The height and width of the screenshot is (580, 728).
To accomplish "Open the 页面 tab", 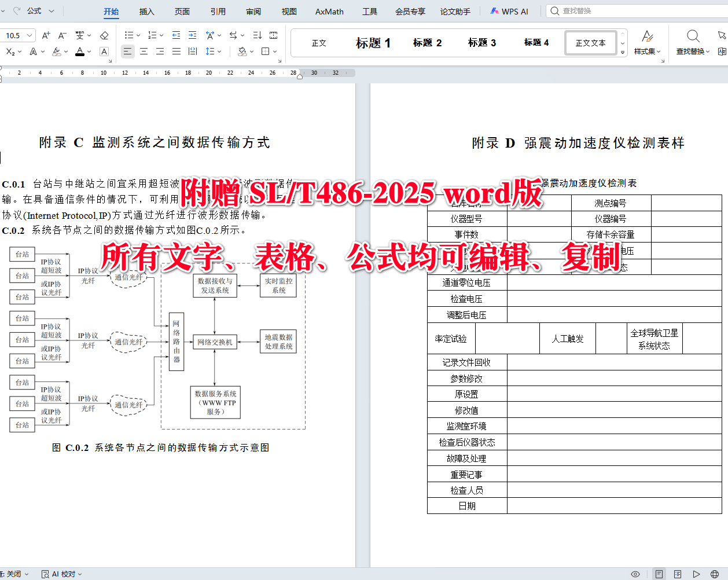I will 182,12.
